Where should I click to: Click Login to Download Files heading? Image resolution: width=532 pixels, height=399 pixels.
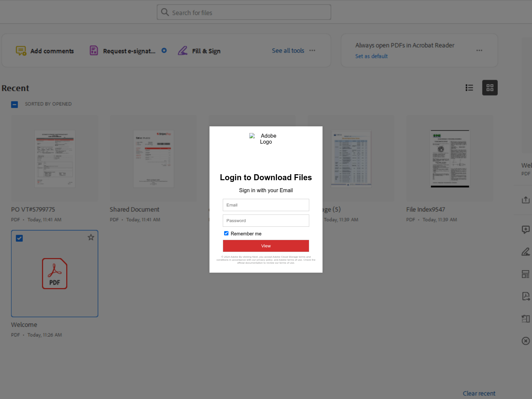[266, 177]
